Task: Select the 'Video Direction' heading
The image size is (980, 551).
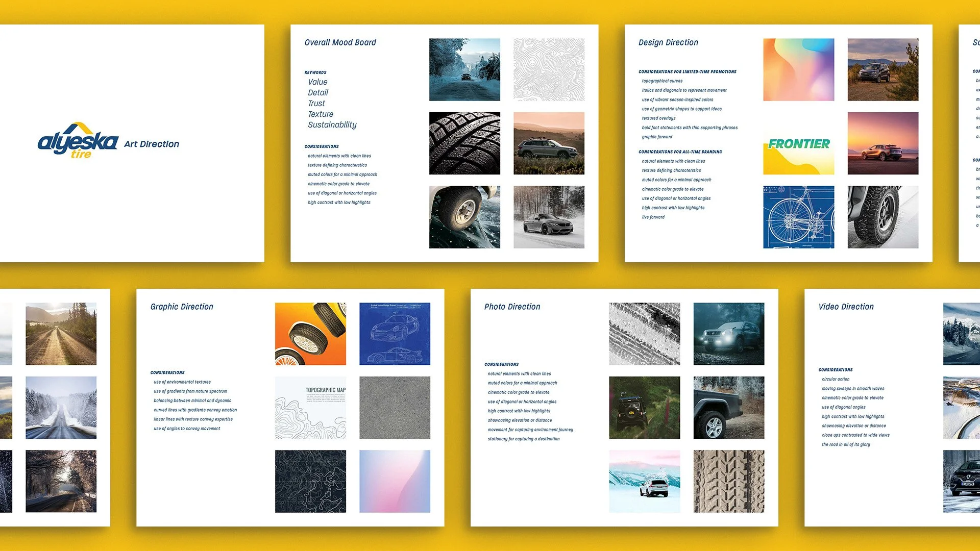Action: click(846, 307)
